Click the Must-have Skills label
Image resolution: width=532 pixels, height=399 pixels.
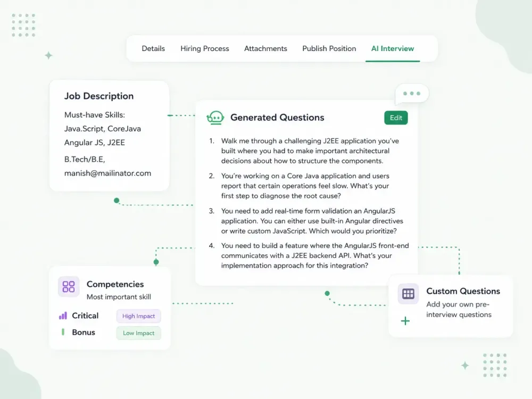pos(95,115)
